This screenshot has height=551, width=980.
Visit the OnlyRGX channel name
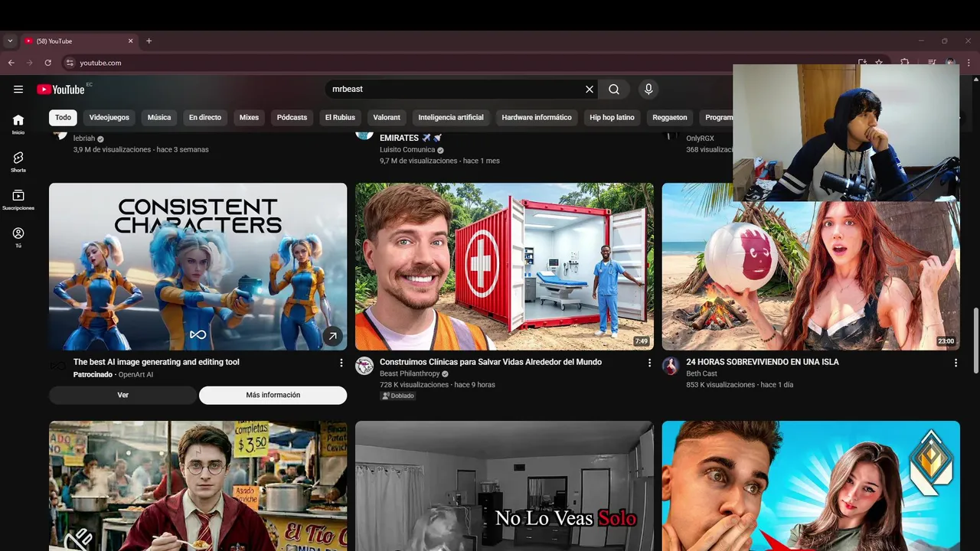click(x=700, y=139)
